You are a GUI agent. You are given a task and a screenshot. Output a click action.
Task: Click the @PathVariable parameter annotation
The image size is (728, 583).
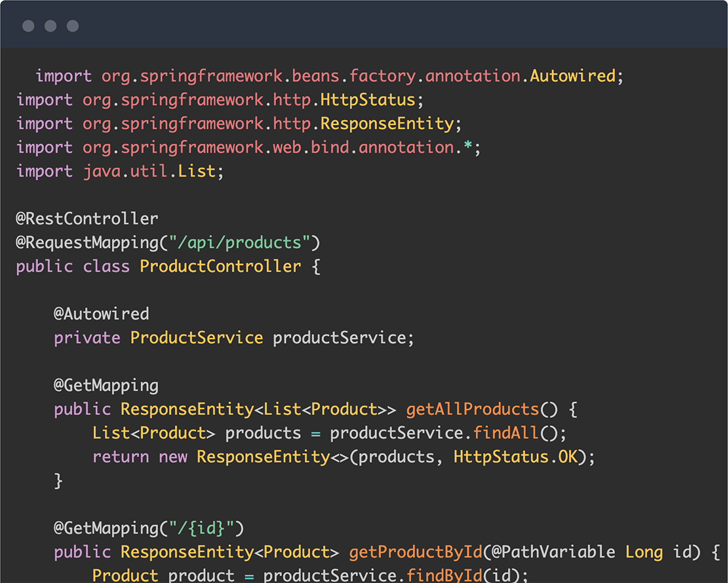click(554, 552)
